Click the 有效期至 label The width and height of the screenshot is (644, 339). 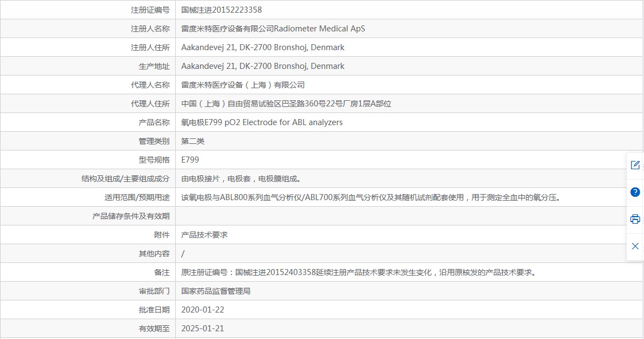[154, 329]
